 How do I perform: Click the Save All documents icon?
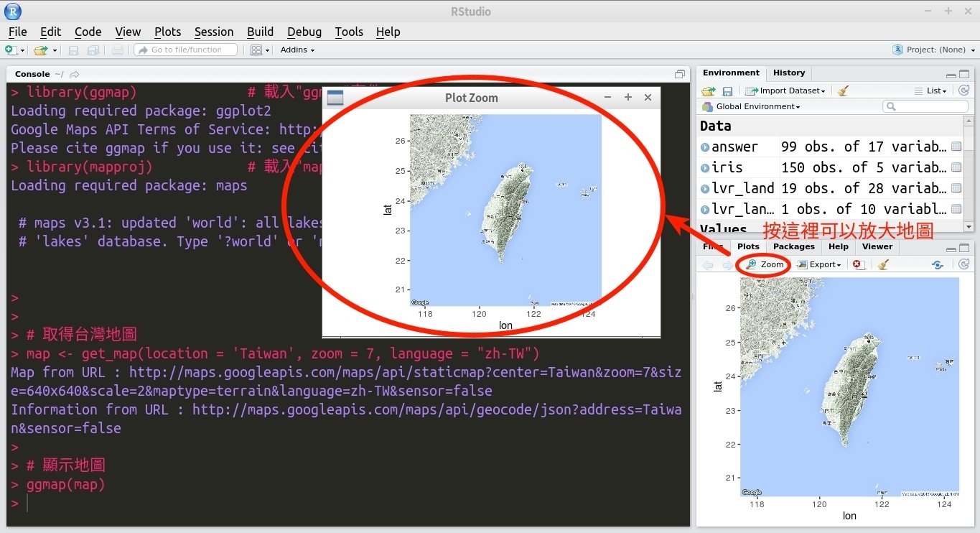(93, 50)
